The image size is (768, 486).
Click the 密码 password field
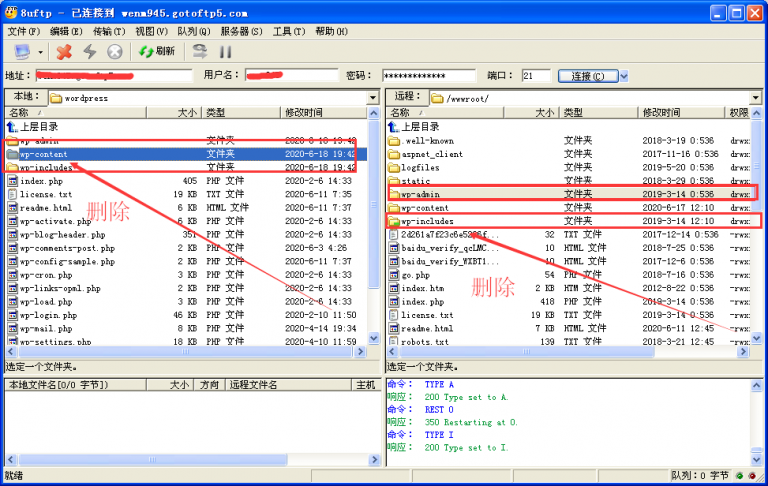point(429,75)
